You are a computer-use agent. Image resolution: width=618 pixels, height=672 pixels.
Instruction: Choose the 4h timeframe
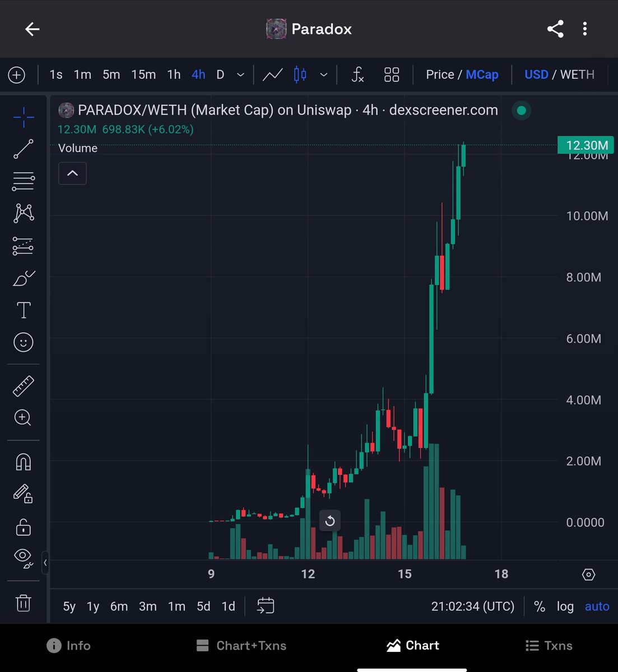(x=198, y=74)
